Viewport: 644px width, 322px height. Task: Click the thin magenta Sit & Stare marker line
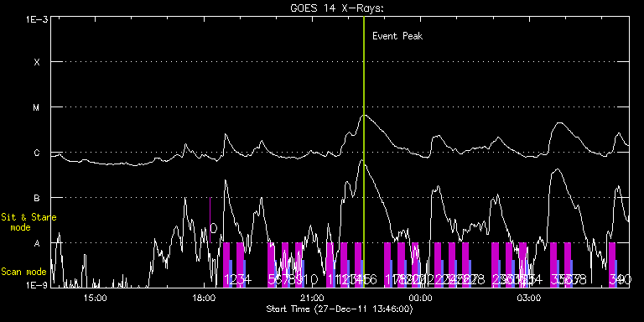[210, 221]
